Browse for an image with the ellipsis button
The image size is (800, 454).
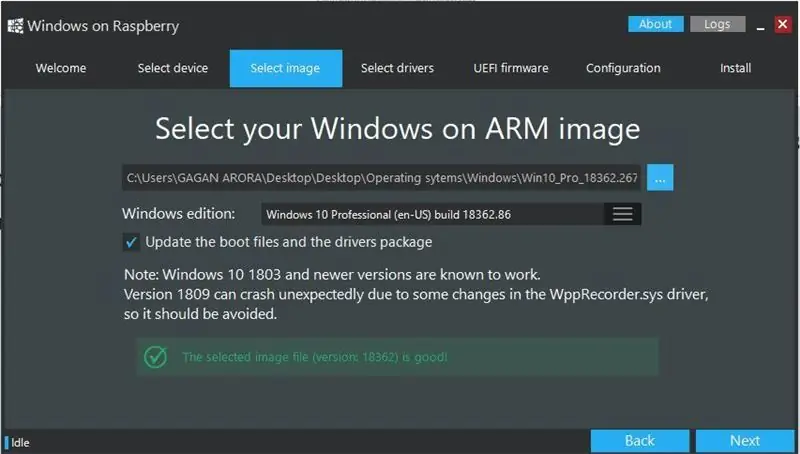pos(660,178)
